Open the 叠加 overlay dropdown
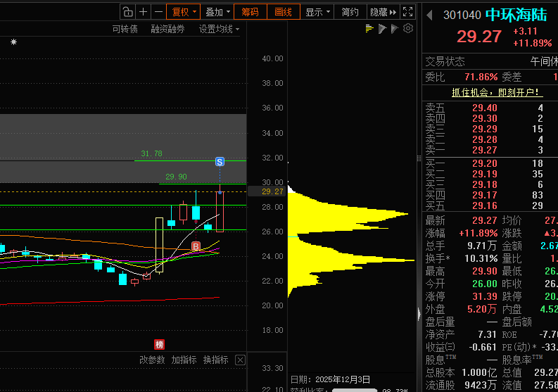This screenshot has height=392, width=558. [x=217, y=12]
